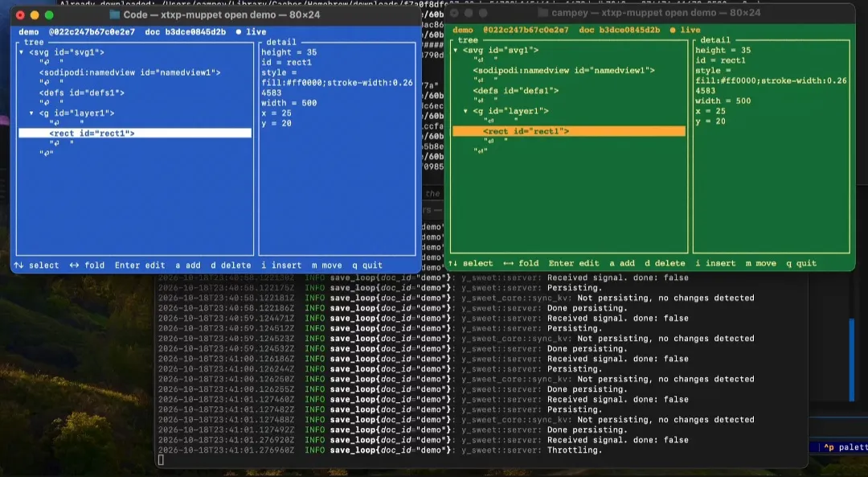Click "demo" label in green window header

[x=463, y=30]
